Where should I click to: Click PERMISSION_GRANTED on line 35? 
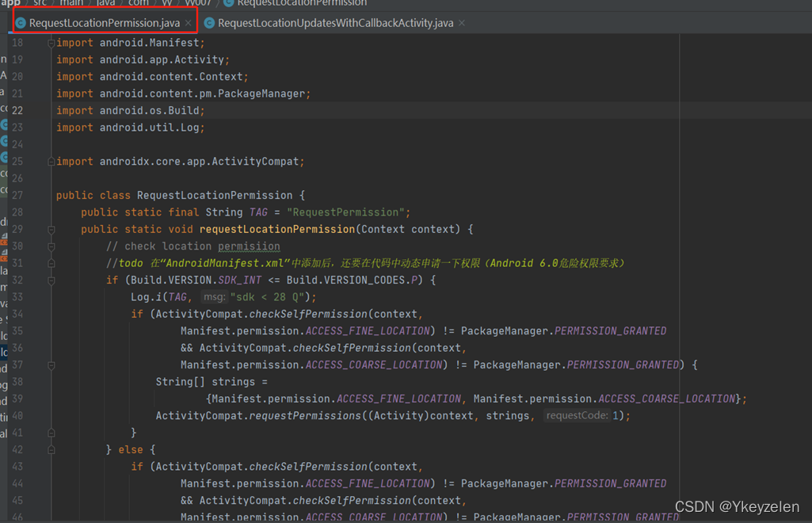(611, 331)
